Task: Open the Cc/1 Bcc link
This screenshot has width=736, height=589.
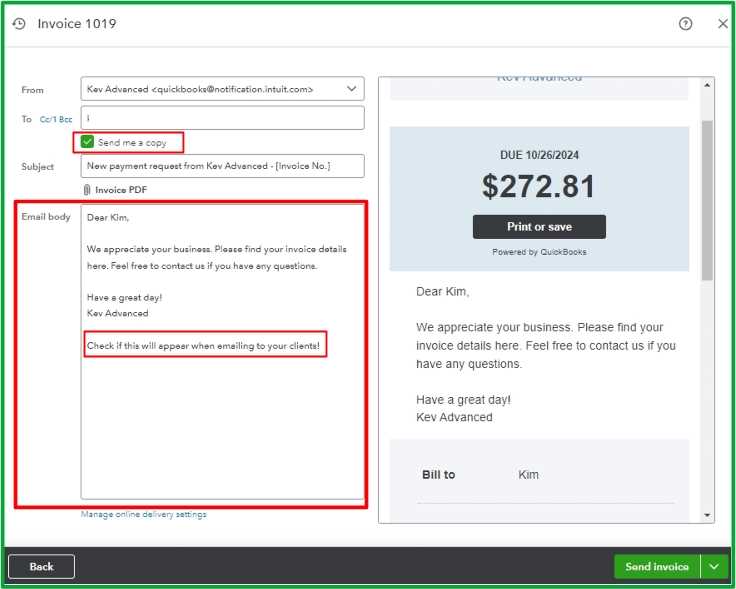Action: (56, 119)
